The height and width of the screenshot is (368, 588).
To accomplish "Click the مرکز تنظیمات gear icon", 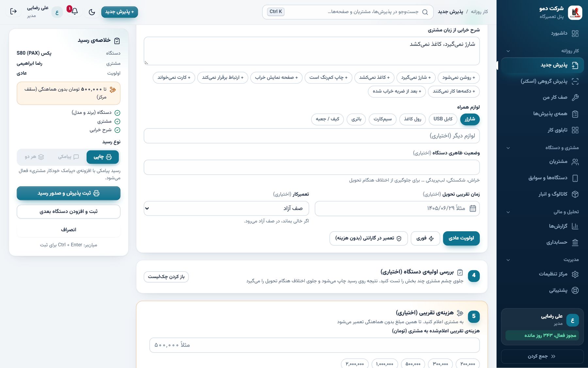I will 575,274.
